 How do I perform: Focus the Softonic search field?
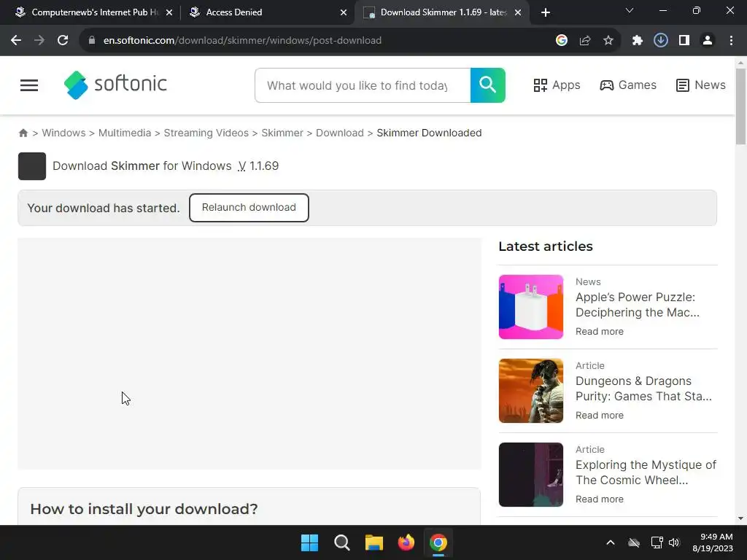(363, 85)
